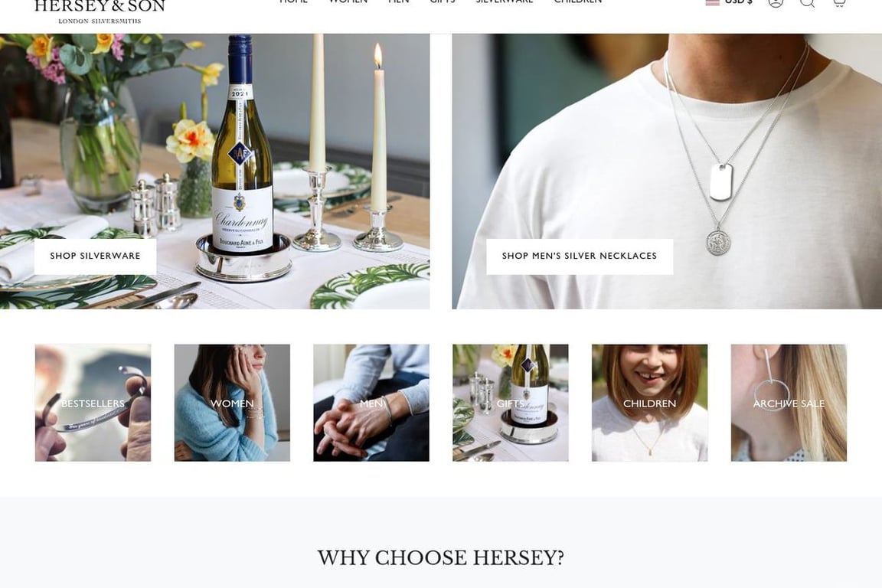Screen dimensions: 882x588
Task: Open the Archive Sale category tile
Action: click(x=789, y=403)
